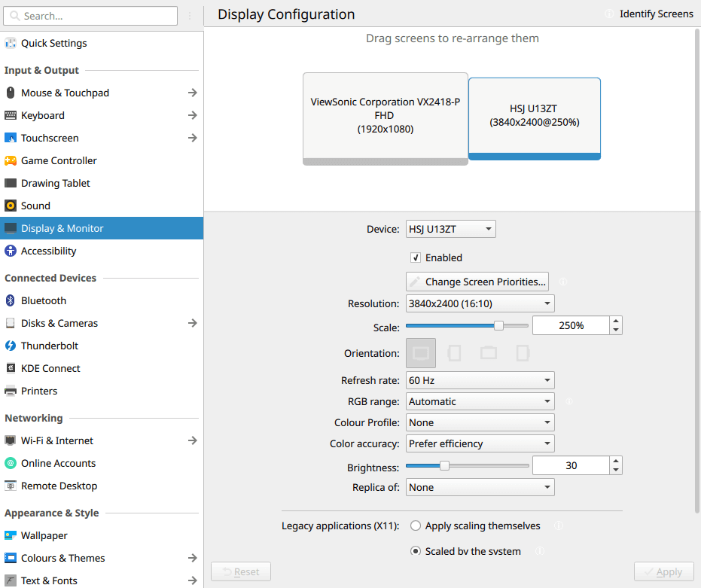Click the Text & Fonts icon
The height and width of the screenshot is (588, 701).
11,580
